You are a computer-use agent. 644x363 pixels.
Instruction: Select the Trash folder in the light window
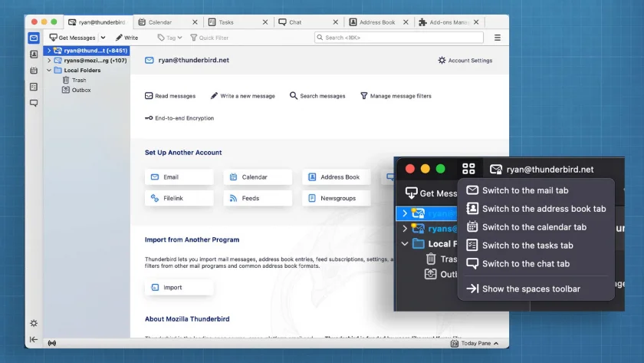(x=74, y=80)
